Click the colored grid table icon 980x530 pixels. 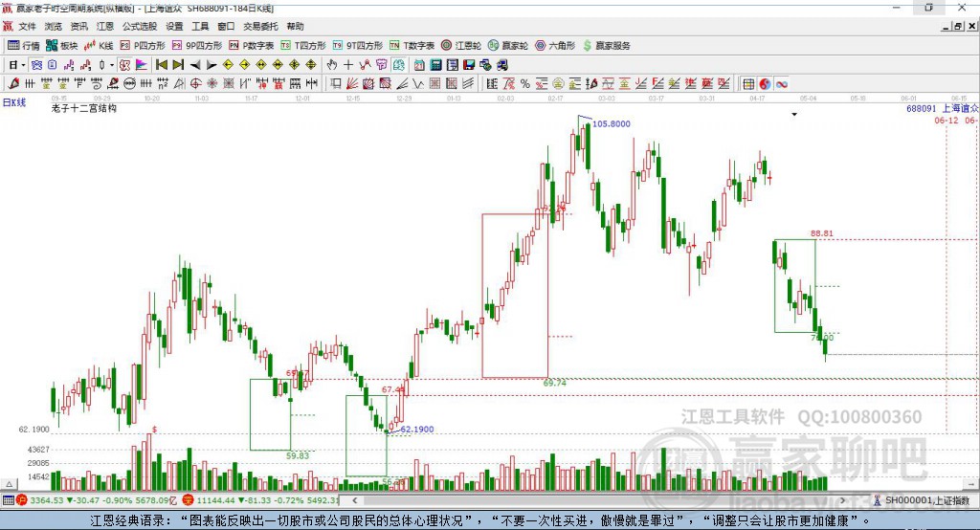[748, 84]
